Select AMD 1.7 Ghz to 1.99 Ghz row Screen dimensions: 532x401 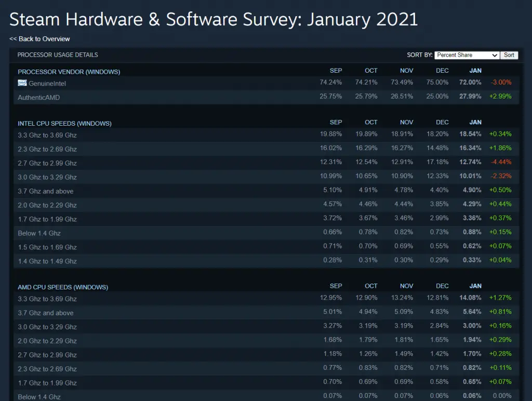pyautogui.click(x=267, y=383)
